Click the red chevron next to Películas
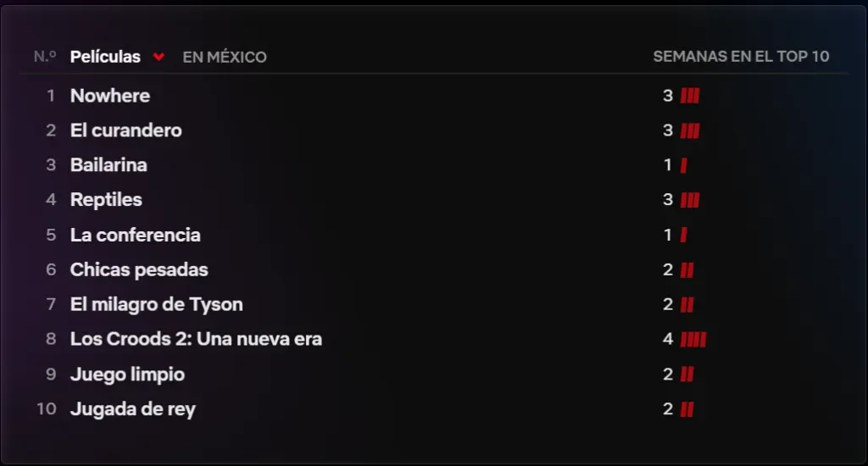This screenshot has height=466, width=868. coord(159,58)
